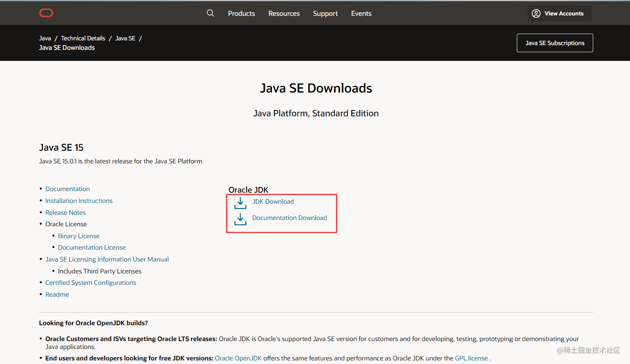630x364 pixels.
Task: Open the search magnifier icon
Action: point(211,13)
